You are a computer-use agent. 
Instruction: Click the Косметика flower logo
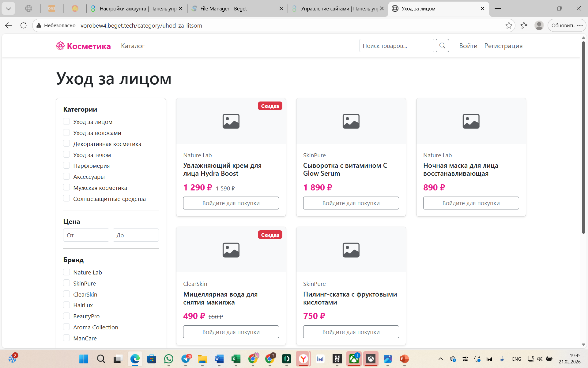point(60,46)
